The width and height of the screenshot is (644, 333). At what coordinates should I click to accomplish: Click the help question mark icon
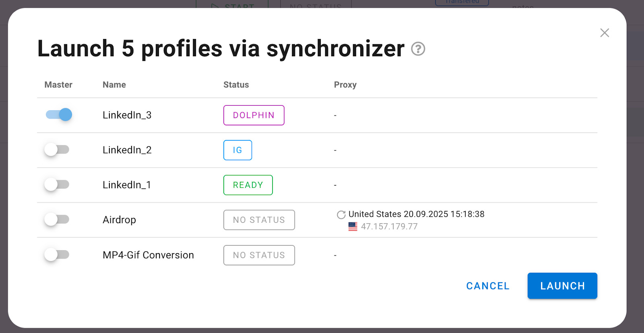click(418, 49)
